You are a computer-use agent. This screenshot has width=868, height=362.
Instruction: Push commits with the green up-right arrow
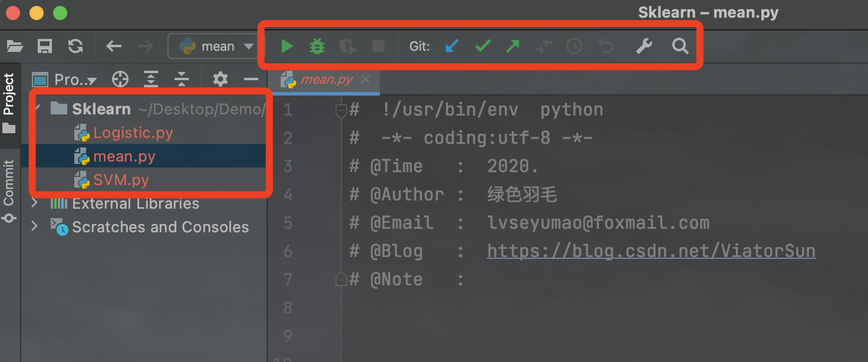click(513, 46)
